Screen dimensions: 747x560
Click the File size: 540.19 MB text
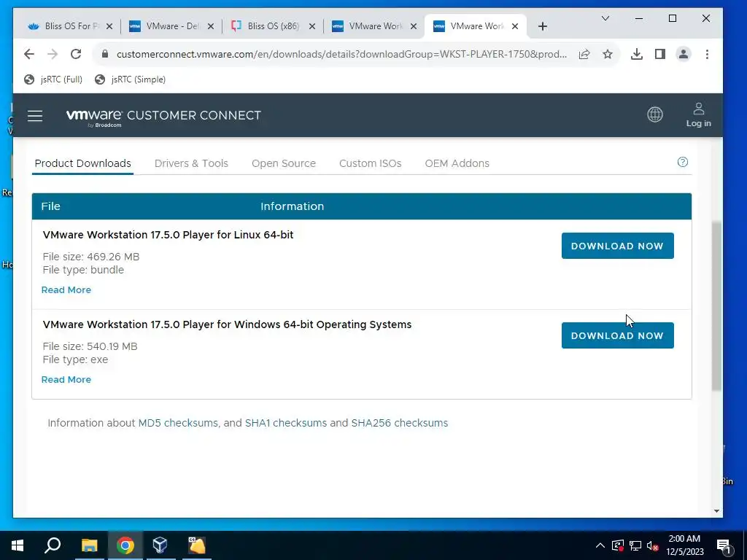tap(90, 346)
